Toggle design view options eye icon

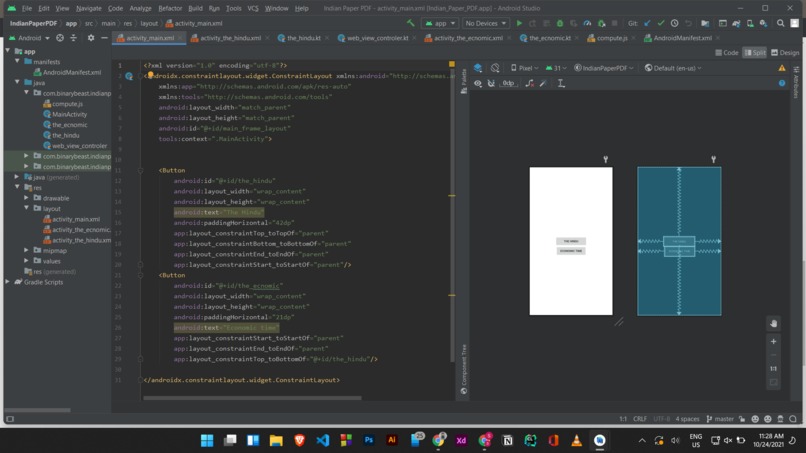[478, 83]
